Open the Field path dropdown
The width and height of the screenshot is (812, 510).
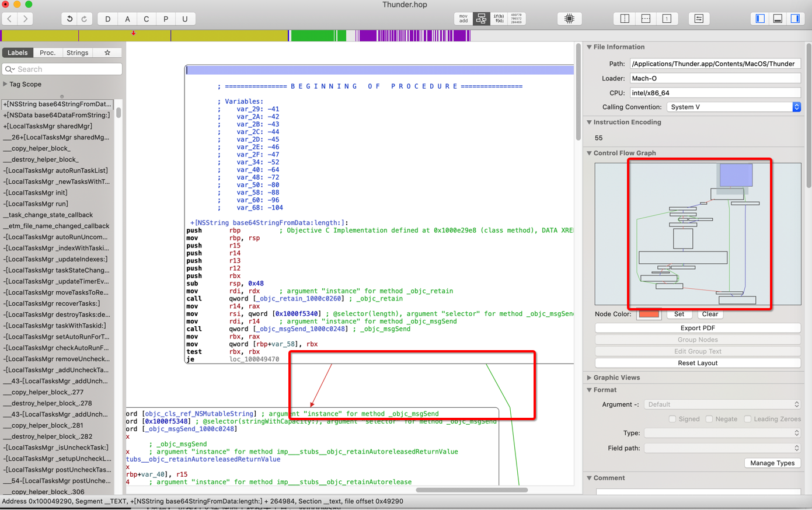(x=723, y=448)
